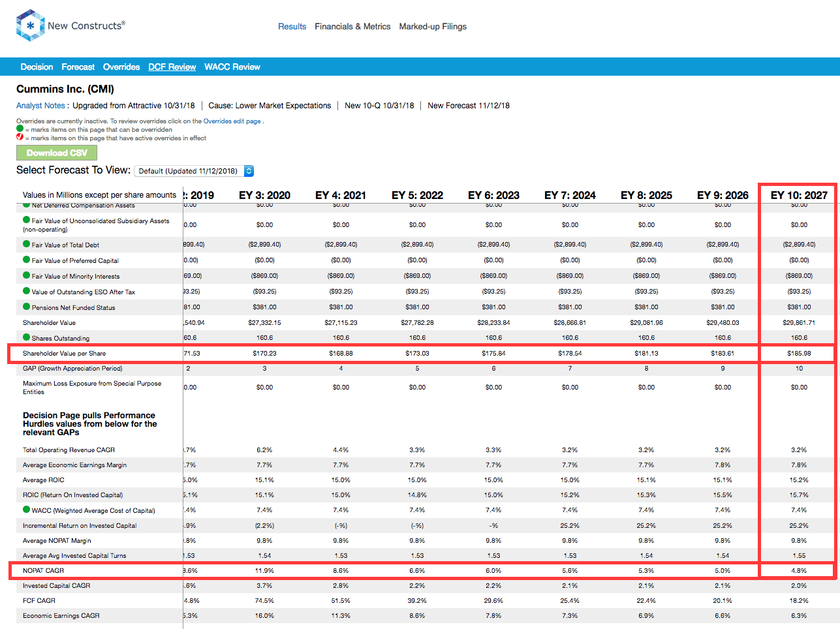Click the green legend dot for overridable items
840x629 pixels.
20,129
